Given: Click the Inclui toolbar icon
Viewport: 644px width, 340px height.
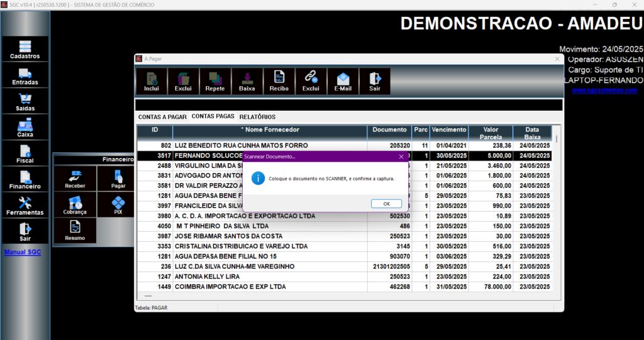Looking at the screenshot, I should coord(152,81).
